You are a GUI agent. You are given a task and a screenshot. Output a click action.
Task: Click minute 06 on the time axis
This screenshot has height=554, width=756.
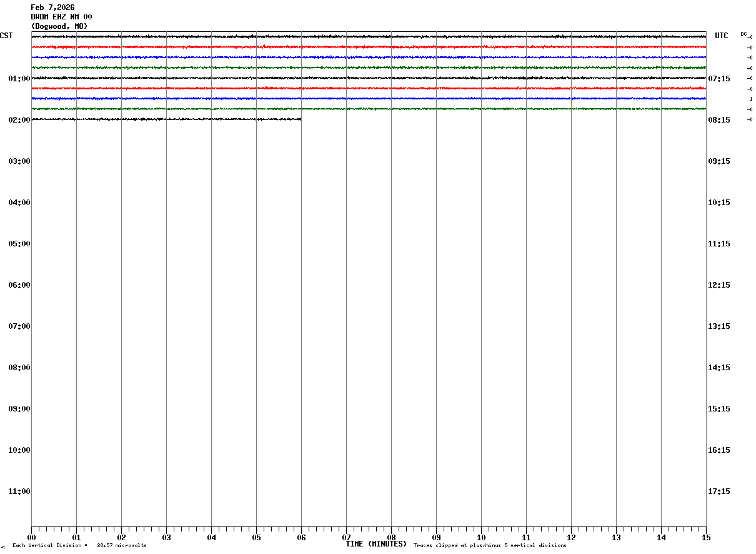(301, 538)
